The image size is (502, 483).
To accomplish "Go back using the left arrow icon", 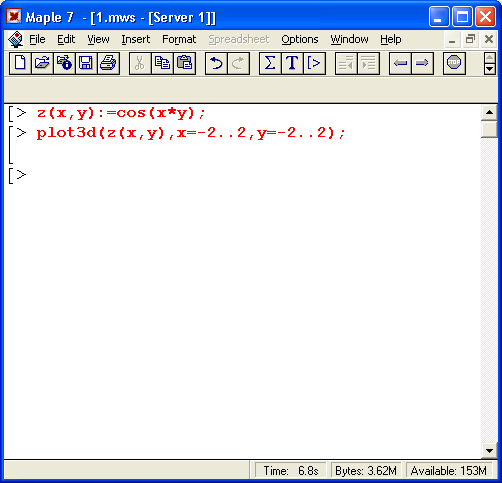I will pyautogui.click(x=400, y=63).
